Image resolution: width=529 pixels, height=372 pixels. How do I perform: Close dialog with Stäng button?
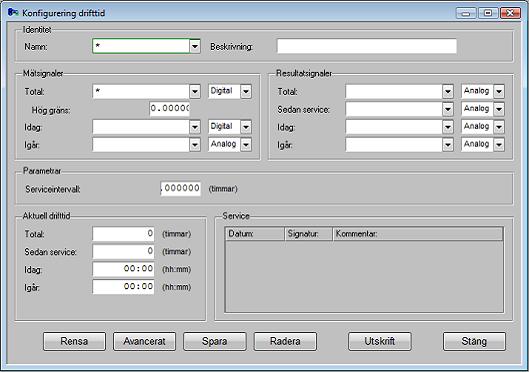click(474, 341)
